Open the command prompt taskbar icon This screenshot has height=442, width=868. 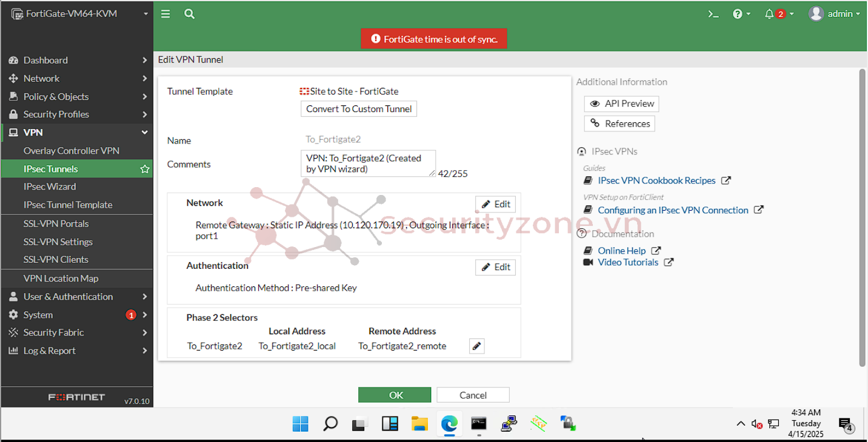click(479, 424)
